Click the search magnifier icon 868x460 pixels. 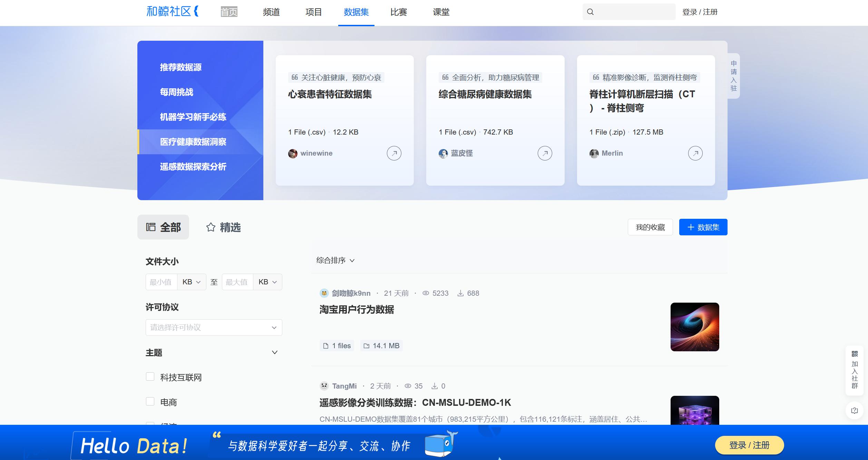(591, 12)
